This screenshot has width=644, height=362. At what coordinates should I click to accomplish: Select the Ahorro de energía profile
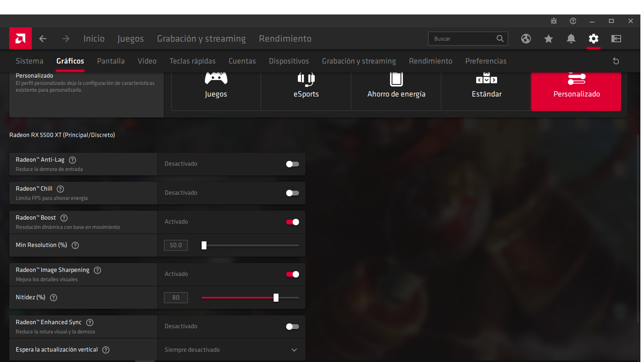click(x=396, y=91)
